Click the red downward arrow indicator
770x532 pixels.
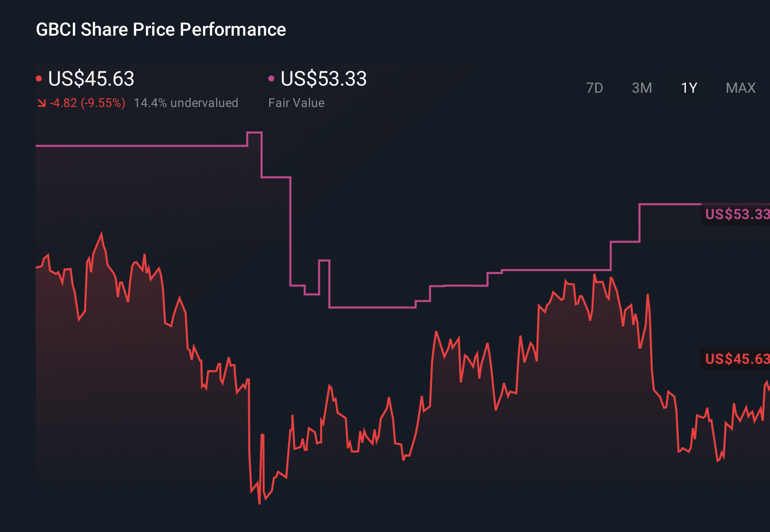tap(42, 103)
